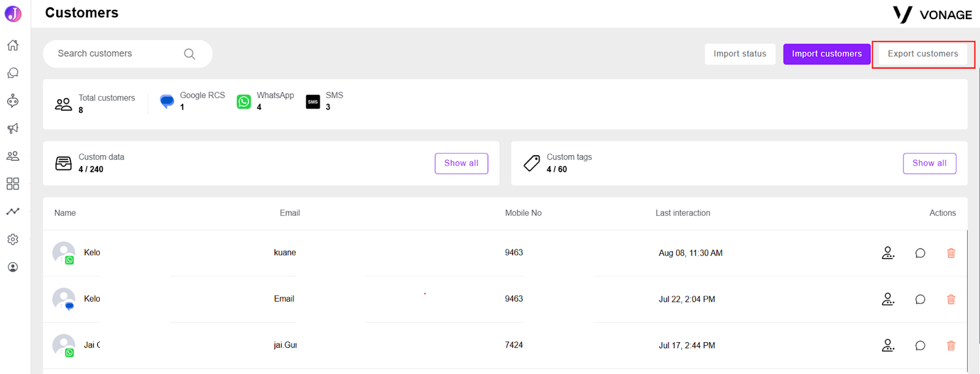
Task: Click the Import status button
Action: click(740, 54)
